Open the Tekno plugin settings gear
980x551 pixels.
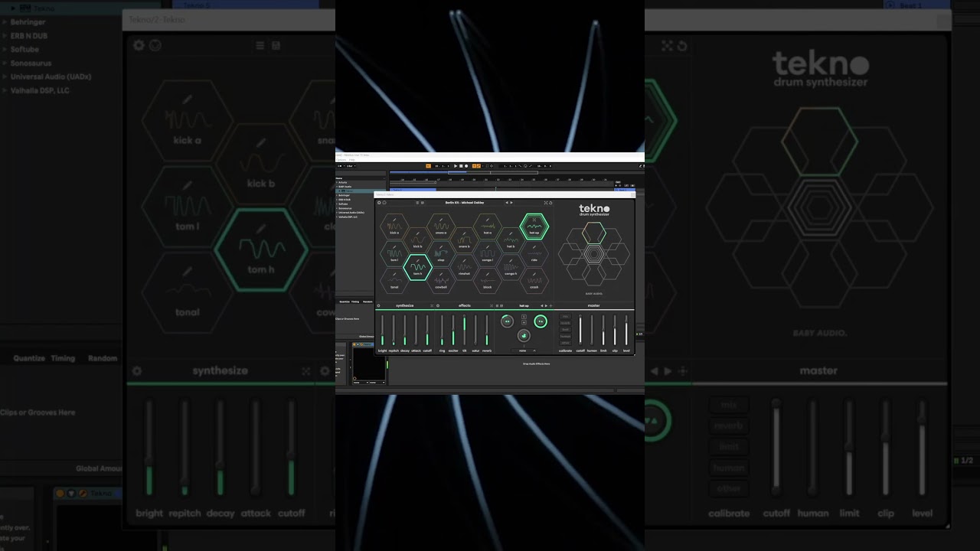tap(378, 203)
